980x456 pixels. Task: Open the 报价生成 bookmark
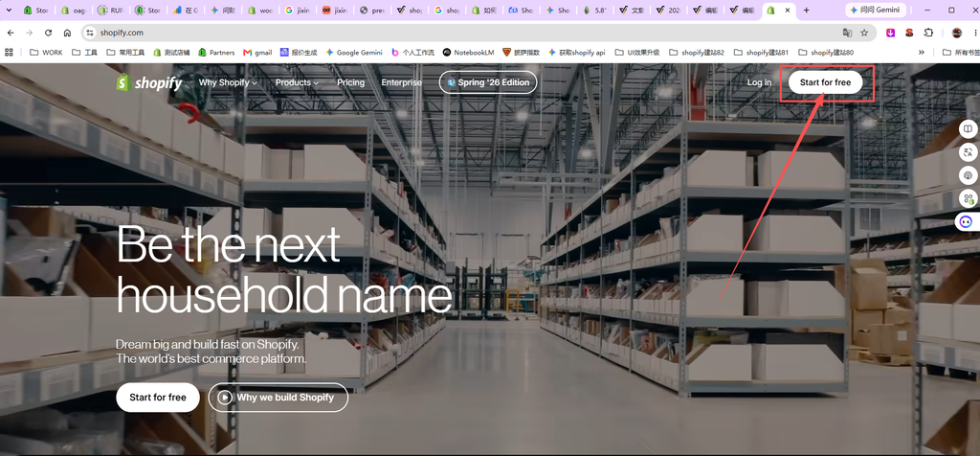tap(299, 53)
